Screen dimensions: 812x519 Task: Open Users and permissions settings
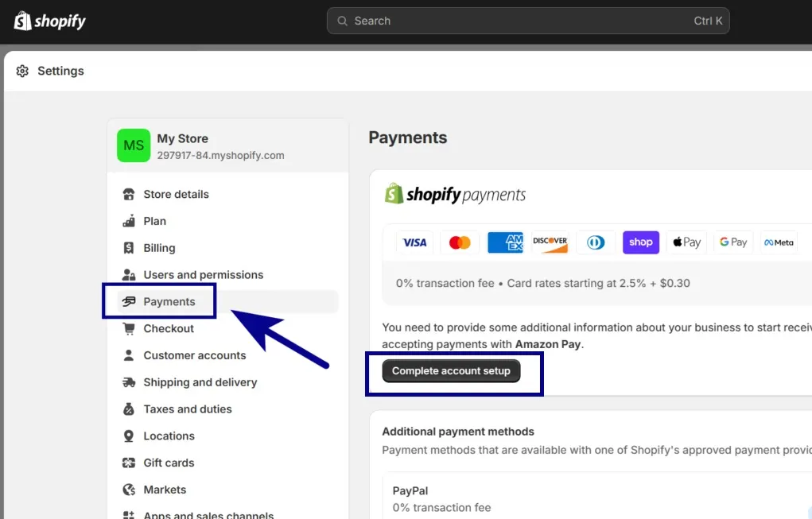(203, 275)
